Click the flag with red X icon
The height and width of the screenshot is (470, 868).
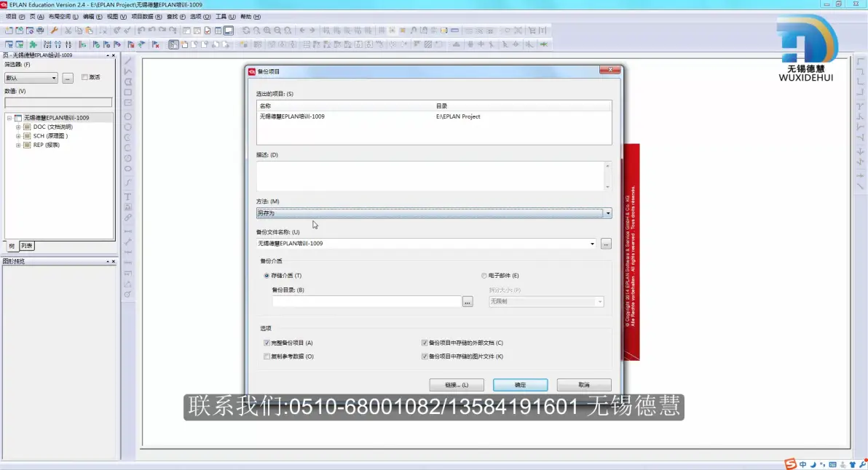coord(156,44)
